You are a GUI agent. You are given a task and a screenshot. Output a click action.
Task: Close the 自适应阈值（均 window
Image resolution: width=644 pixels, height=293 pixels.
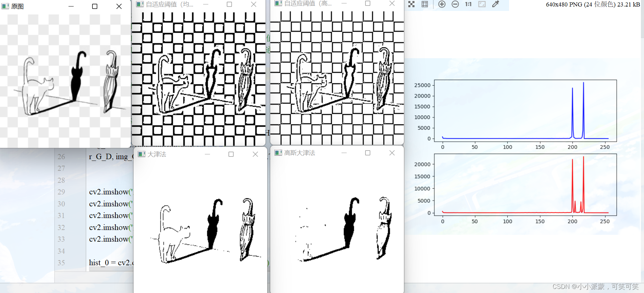tap(253, 4)
